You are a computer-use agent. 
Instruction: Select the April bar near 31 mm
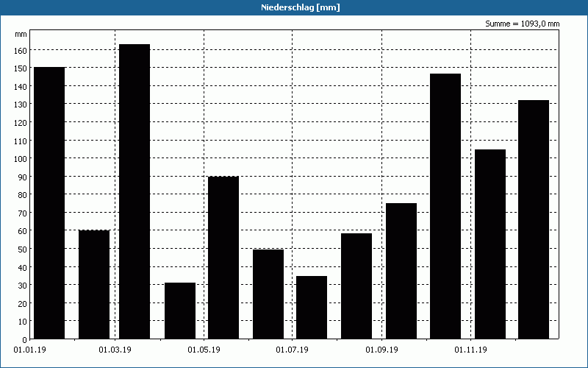[x=180, y=311]
